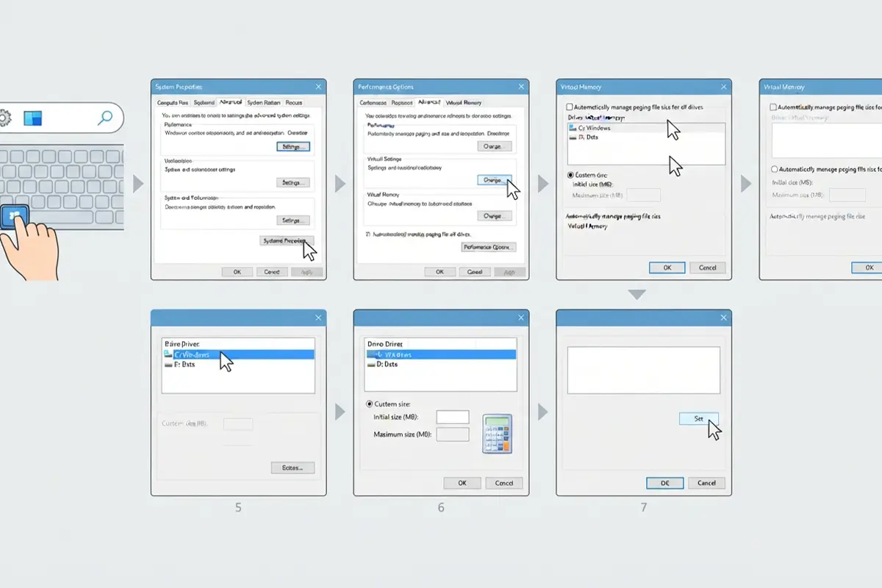Click Cancel in step 6 dialog
This screenshot has width=882, height=588.
click(504, 483)
